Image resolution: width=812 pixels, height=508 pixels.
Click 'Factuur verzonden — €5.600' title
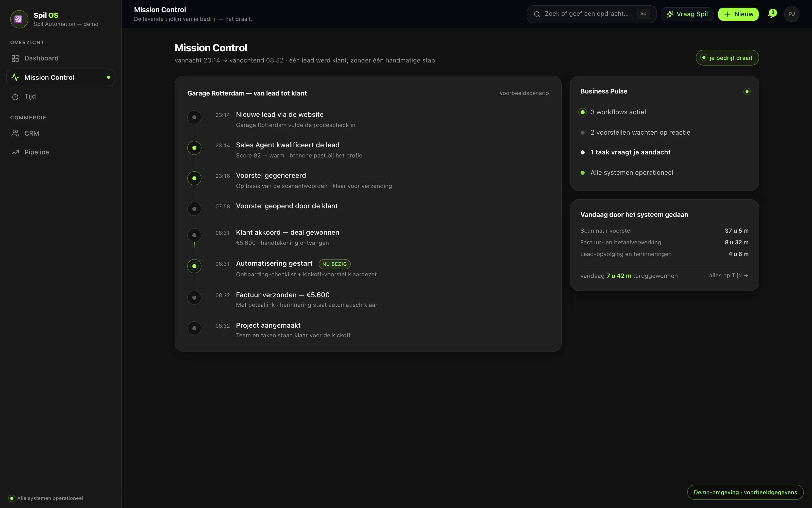(x=283, y=295)
